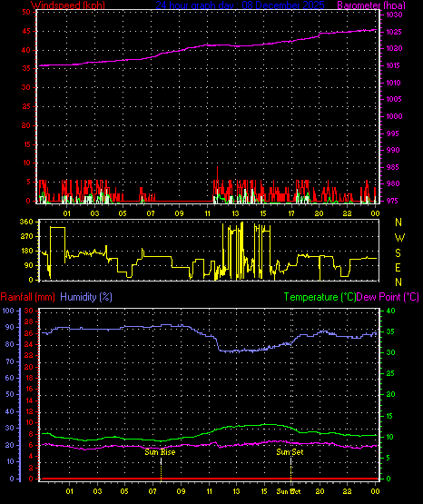Click the "Dew Point (°C)" legend label
This screenshot has height=504, width=423.
(388, 297)
